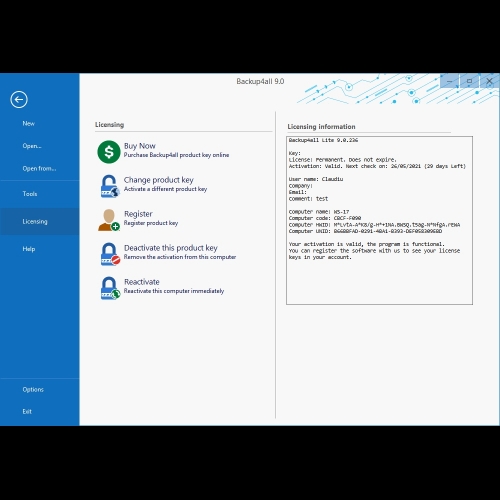Click the Computer HWID line
Image resolution: width=500 pixels, height=500 pixels.
point(374,225)
